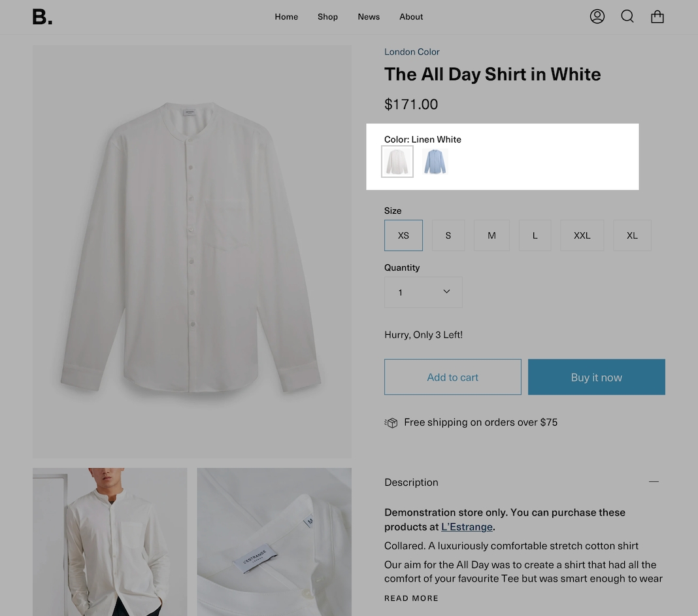The image size is (698, 616).
Task: Open the shopping cart icon
Action: pos(657,17)
